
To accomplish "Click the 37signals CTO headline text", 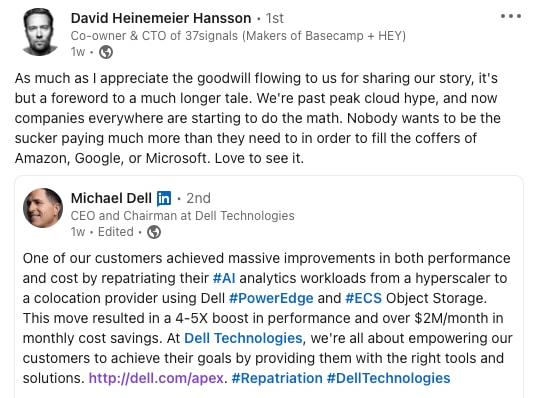I will 238,36.
